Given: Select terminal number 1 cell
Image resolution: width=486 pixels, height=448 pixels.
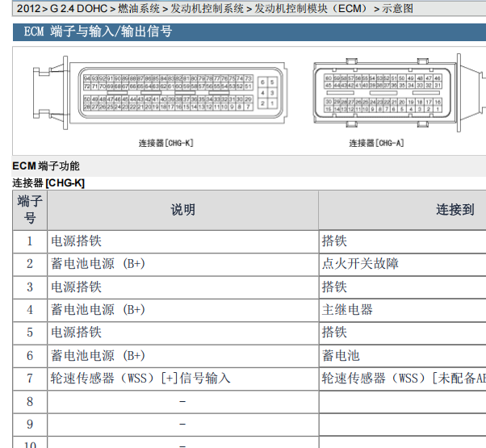Looking at the screenshot, I should (x=30, y=241).
